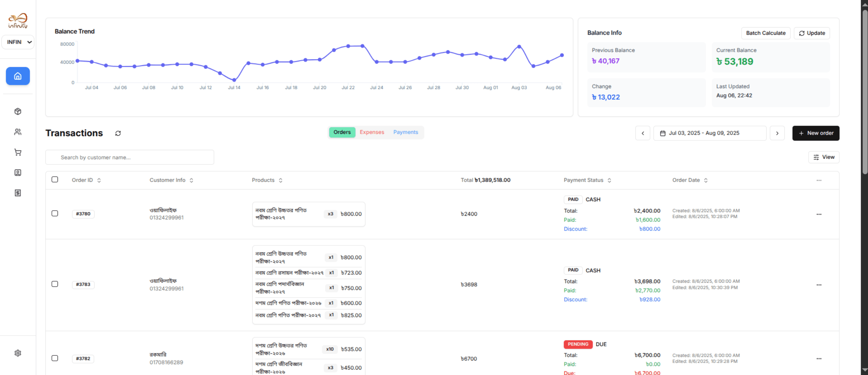Open the View column options

point(823,157)
